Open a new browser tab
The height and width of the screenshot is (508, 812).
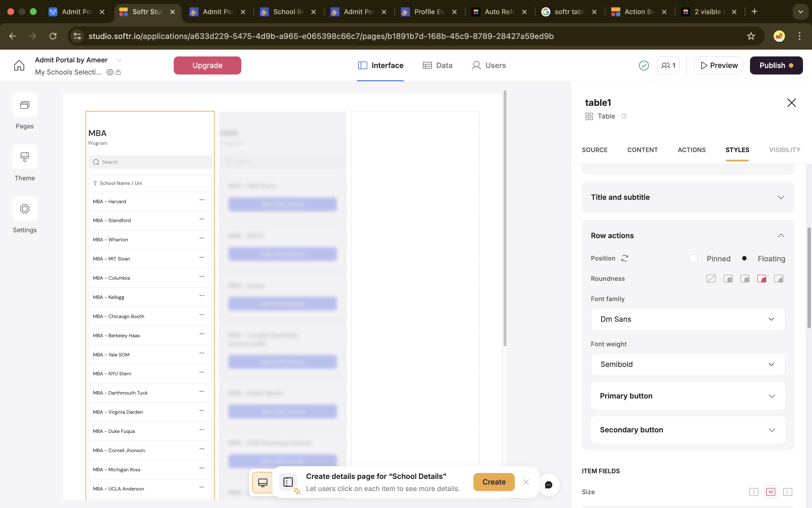(754, 12)
